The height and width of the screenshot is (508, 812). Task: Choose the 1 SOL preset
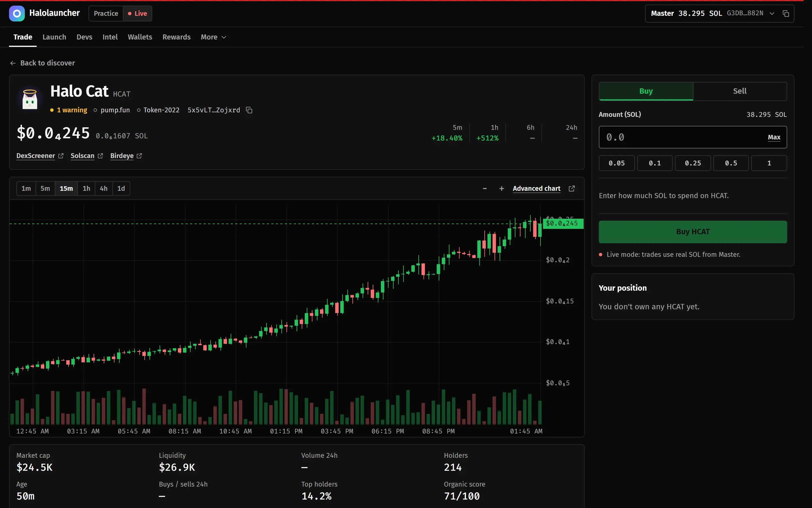pyautogui.click(x=769, y=163)
